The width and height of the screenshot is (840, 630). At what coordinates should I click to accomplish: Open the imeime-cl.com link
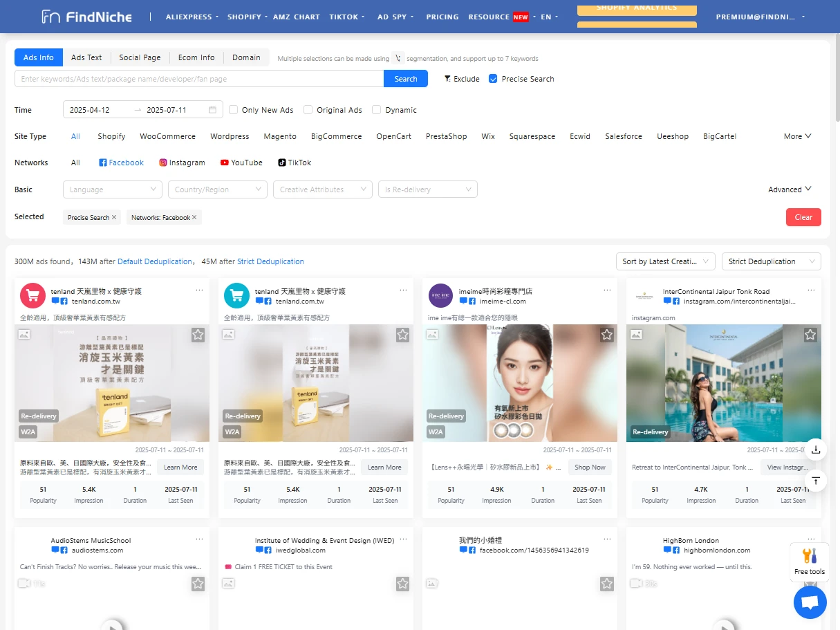[x=503, y=302]
